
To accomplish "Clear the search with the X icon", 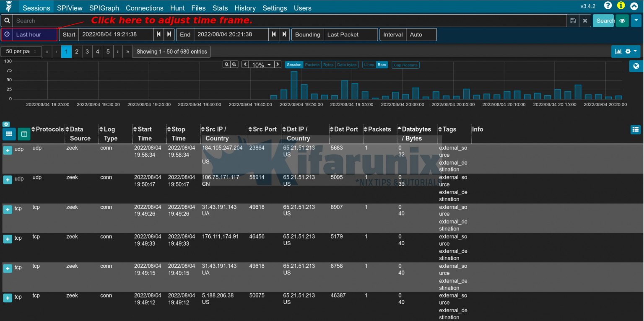I will tap(585, 20).
